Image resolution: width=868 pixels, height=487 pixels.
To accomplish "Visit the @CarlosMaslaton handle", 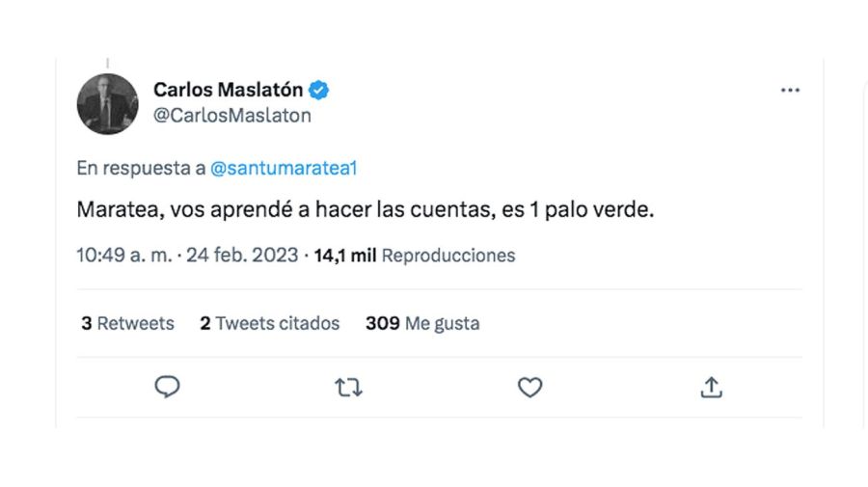I will click(231, 115).
